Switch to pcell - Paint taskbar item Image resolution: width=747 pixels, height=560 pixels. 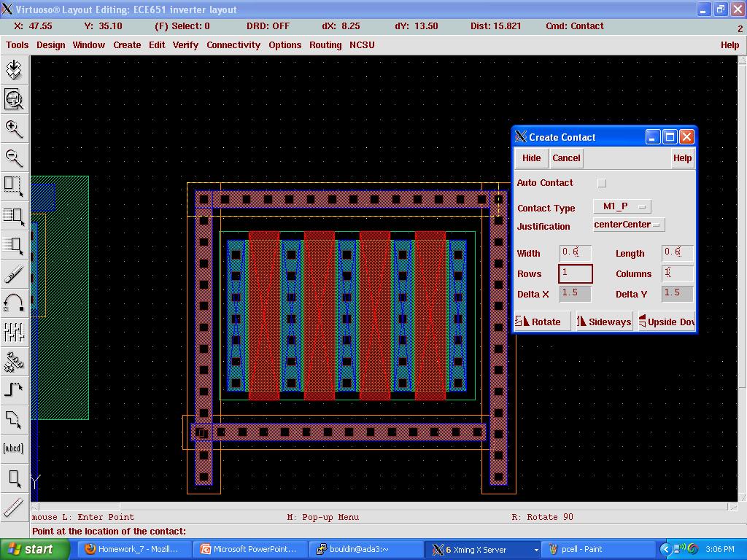point(598,549)
